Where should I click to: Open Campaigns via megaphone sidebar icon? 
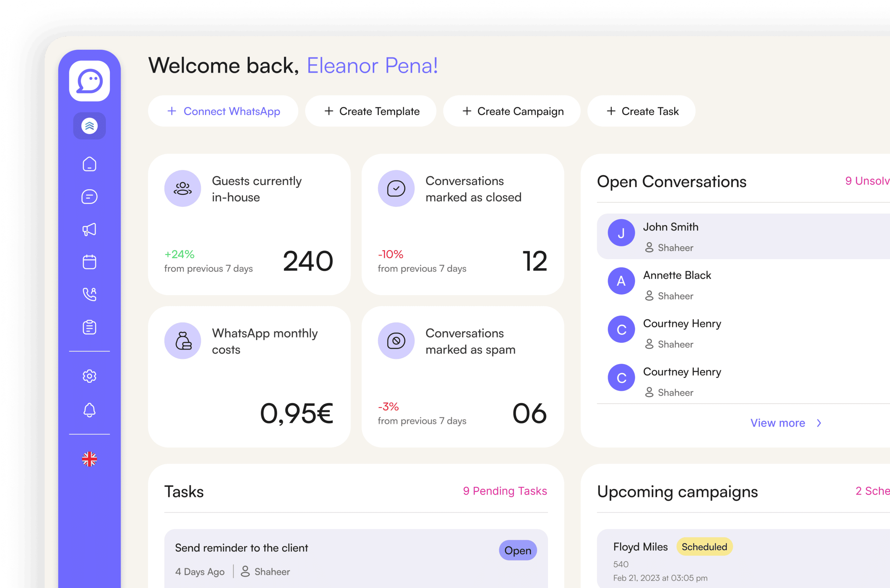89,229
